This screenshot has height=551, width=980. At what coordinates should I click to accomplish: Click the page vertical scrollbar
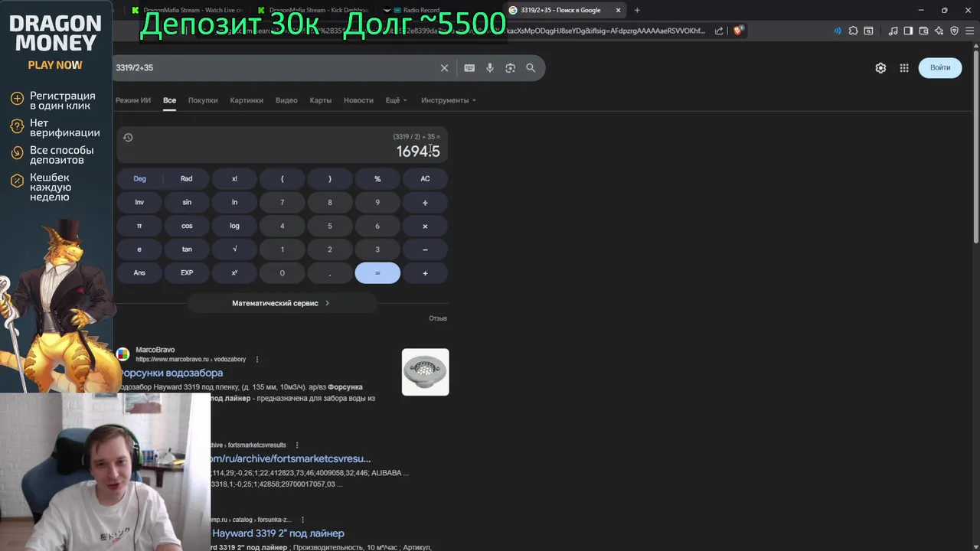[x=975, y=145]
